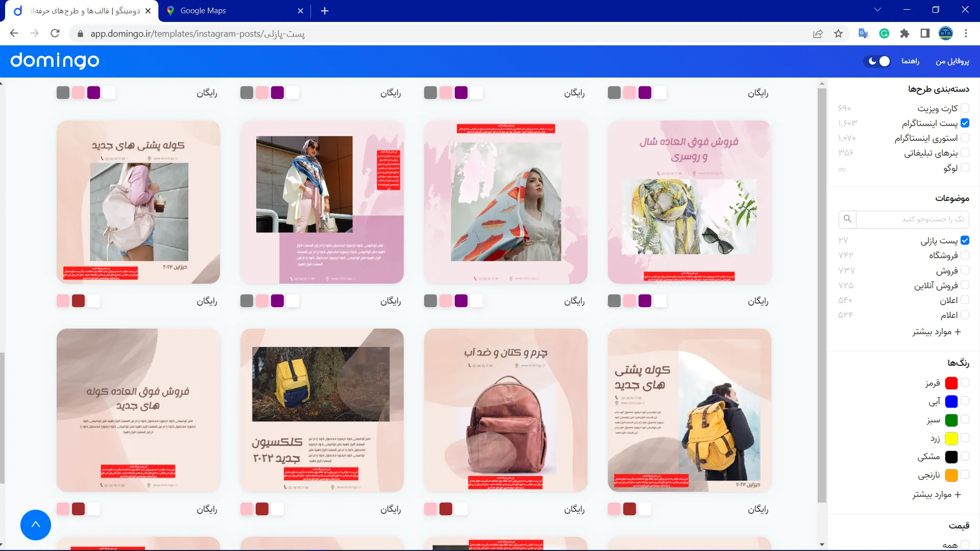Open the Grammarly extension icon
Image resolution: width=980 pixels, height=551 pixels.
(x=884, y=34)
